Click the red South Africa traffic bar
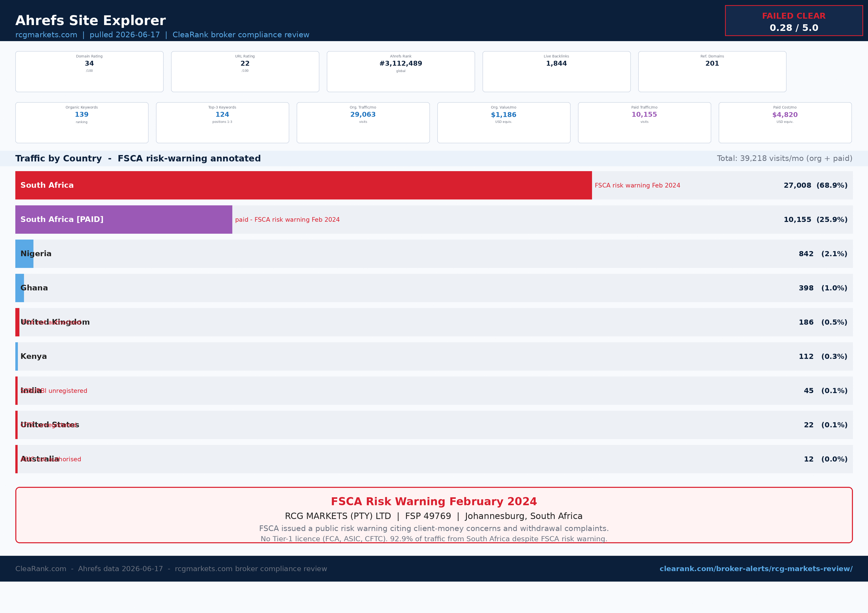 click(x=304, y=185)
